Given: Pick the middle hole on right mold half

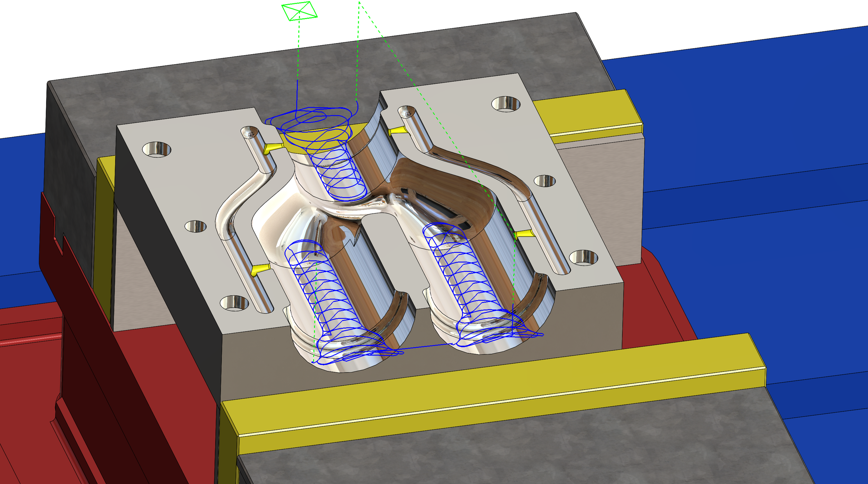Looking at the screenshot, I should (544, 181).
